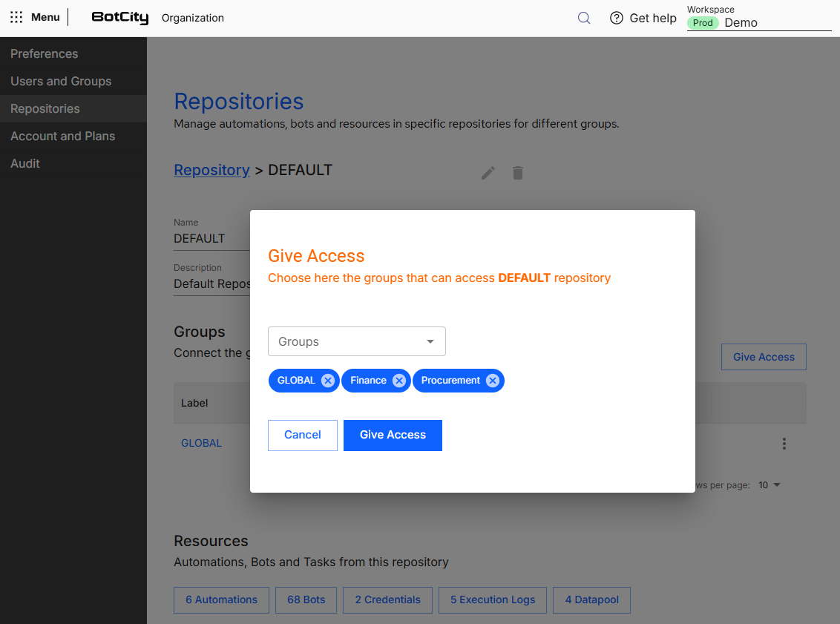Open Preferences in the sidebar
The image size is (840, 624).
pyautogui.click(x=73, y=53)
